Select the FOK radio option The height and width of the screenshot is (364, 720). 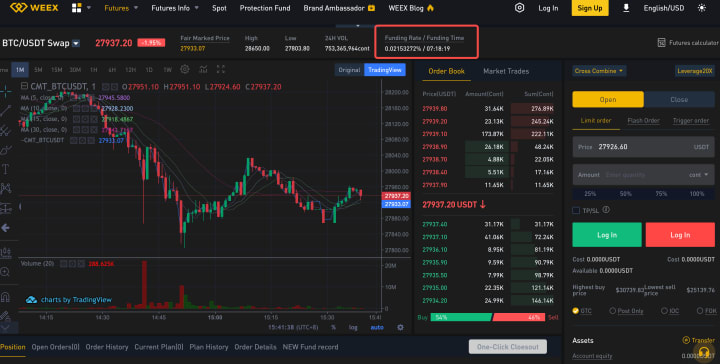coord(700,311)
